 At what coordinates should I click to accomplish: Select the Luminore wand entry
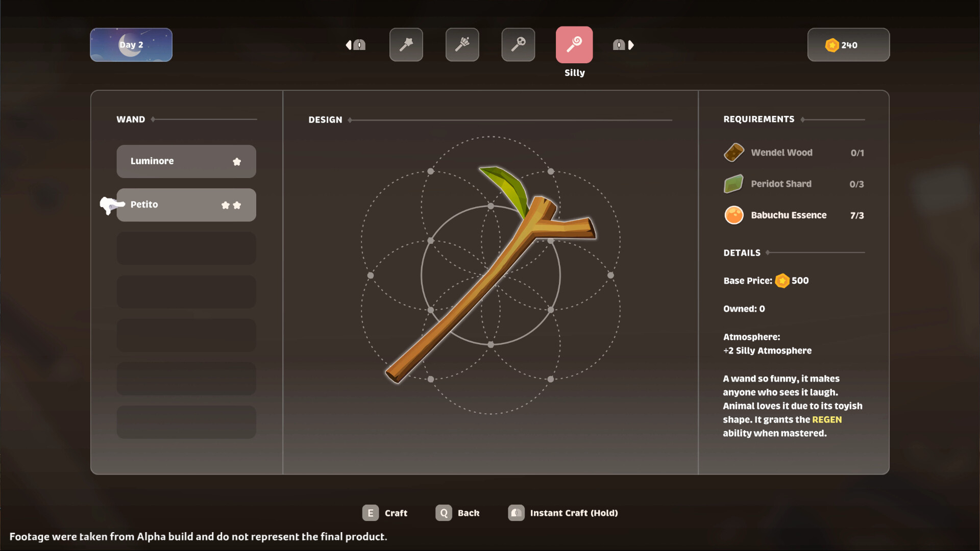coord(186,161)
